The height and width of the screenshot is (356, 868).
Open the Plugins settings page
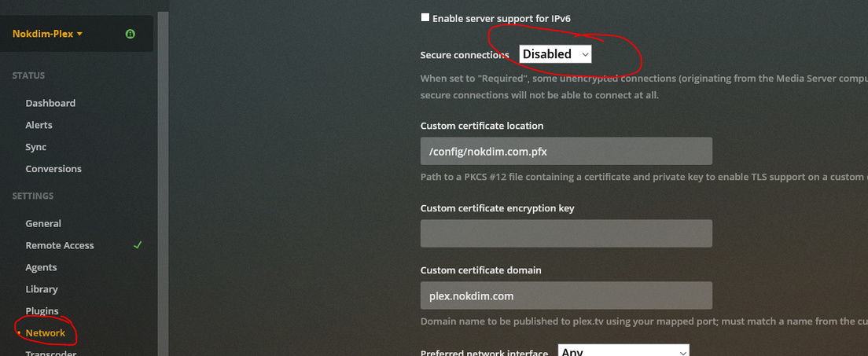[x=42, y=311]
